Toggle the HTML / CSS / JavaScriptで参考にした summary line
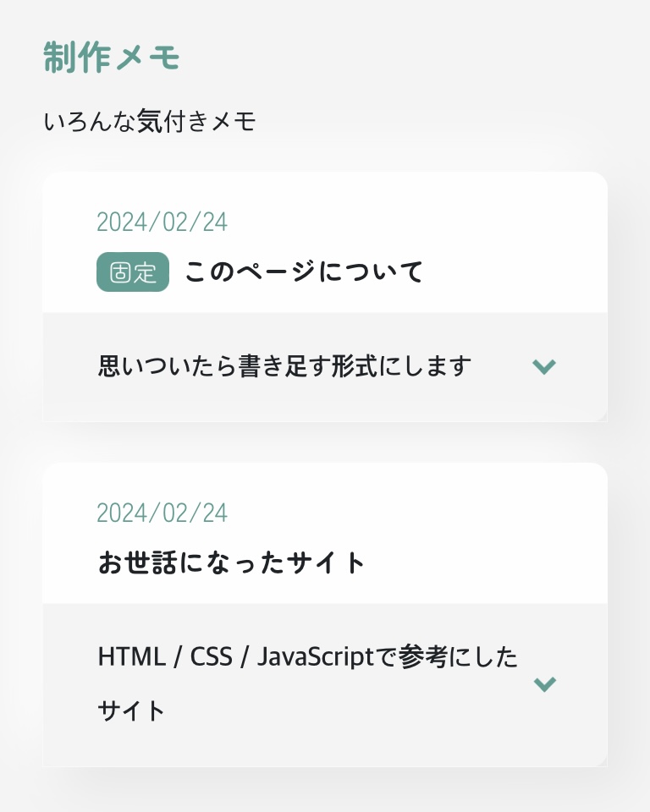 pos(308,656)
